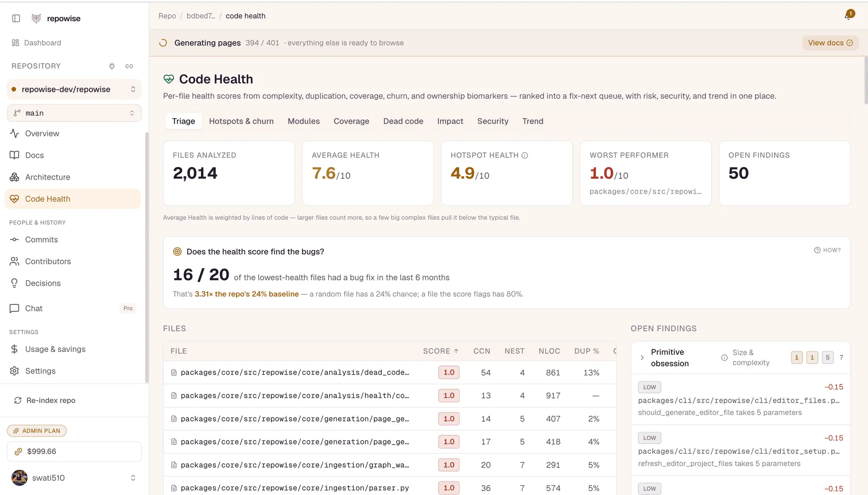Click the bdbed7… breadcrumb link

pos(201,16)
